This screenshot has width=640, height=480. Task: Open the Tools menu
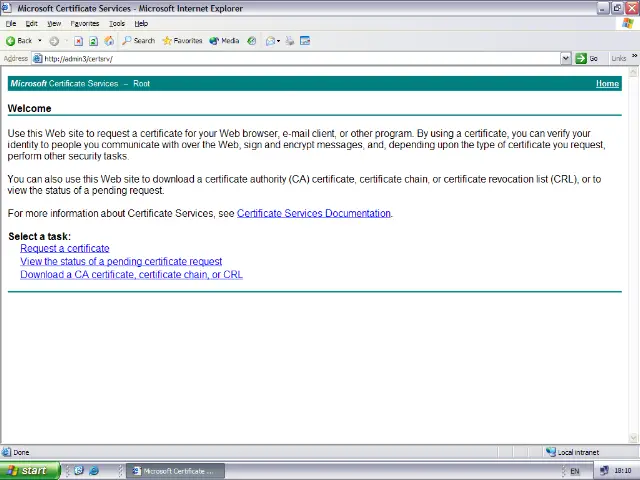pyautogui.click(x=117, y=24)
